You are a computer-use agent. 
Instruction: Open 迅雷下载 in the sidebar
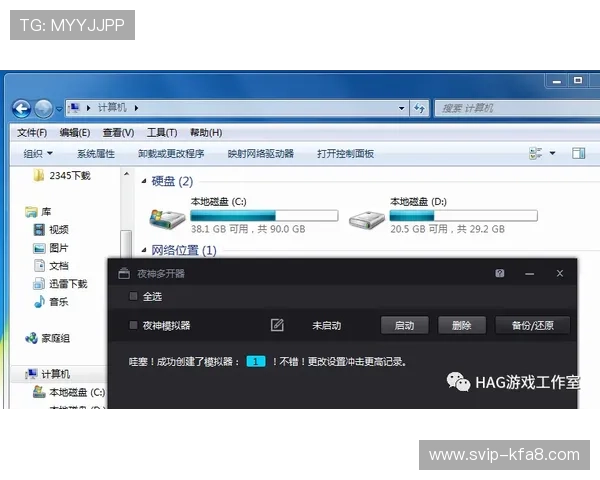(x=60, y=284)
